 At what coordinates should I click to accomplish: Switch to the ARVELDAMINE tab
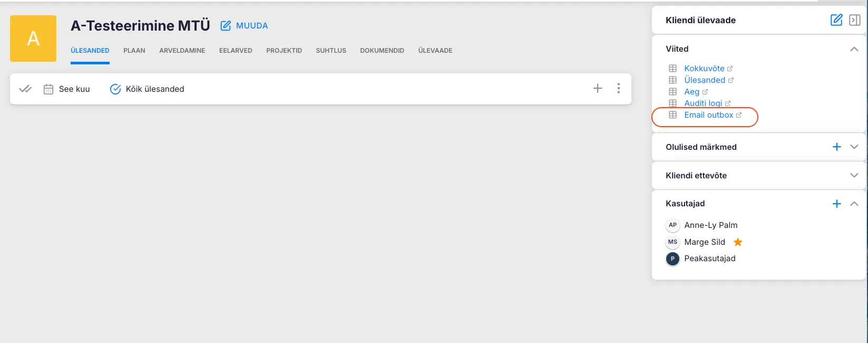[x=182, y=51]
